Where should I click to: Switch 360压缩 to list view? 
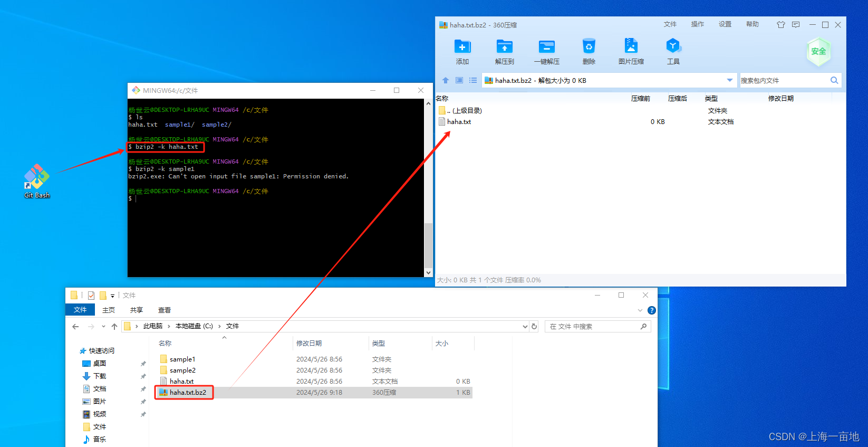(x=473, y=80)
